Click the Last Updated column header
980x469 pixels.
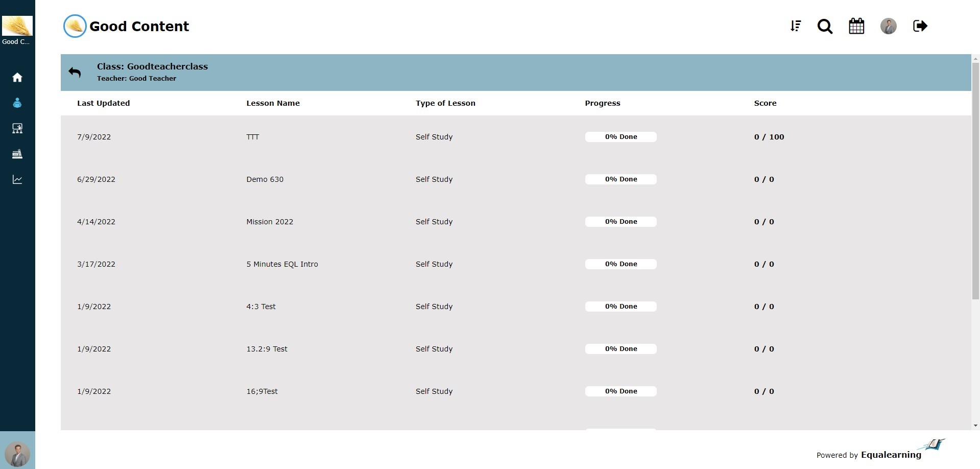point(103,103)
